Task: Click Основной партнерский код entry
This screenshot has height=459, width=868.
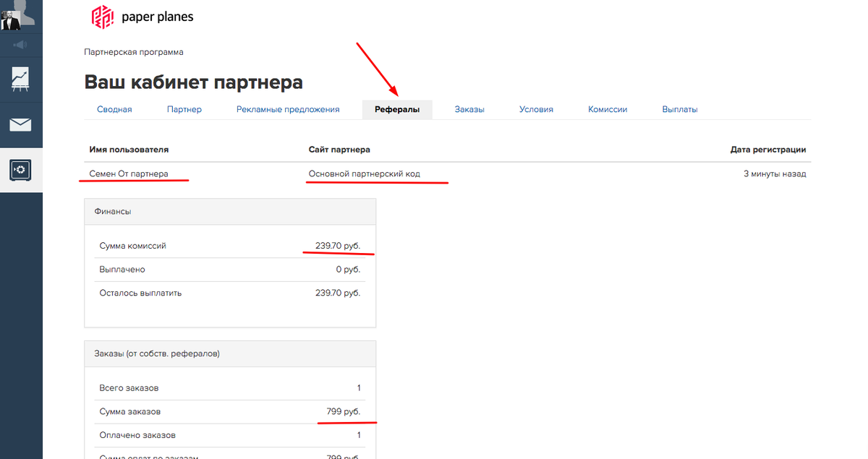Action: click(x=364, y=173)
